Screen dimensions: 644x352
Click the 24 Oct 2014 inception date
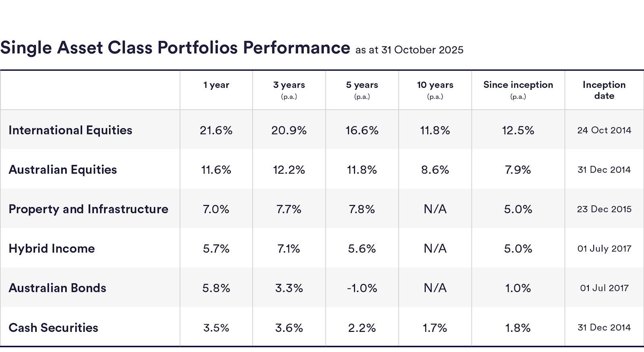[x=604, y=130]
